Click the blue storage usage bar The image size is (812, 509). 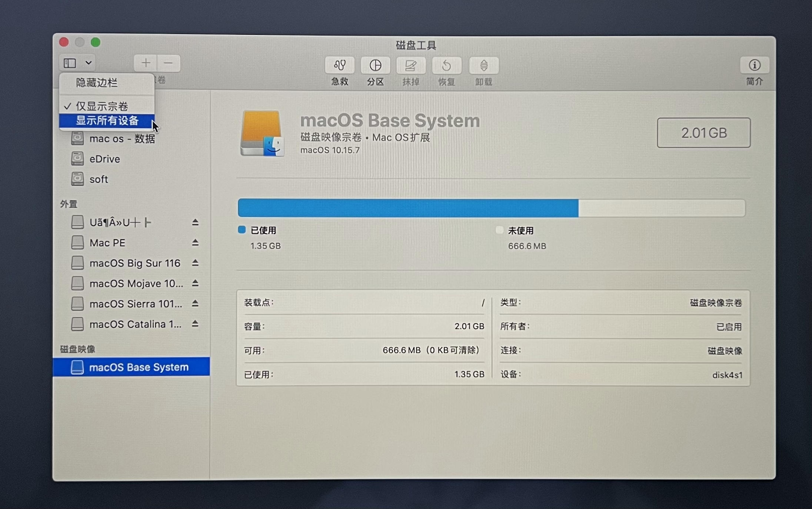click(407, 208)
